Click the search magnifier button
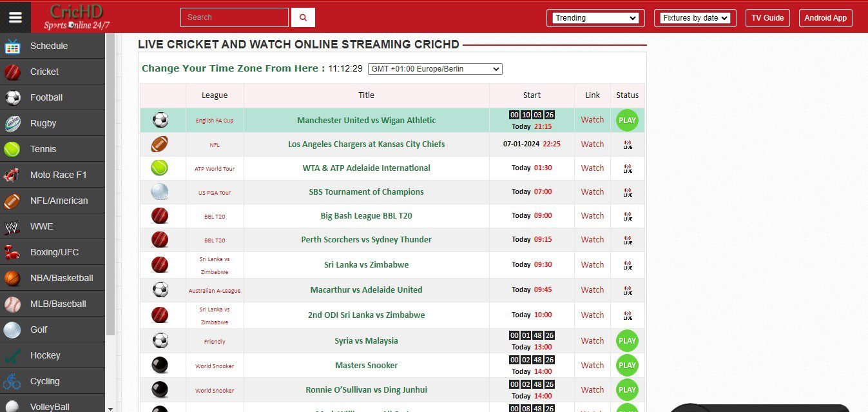This screenshot has height=412, width=868. 303,17
